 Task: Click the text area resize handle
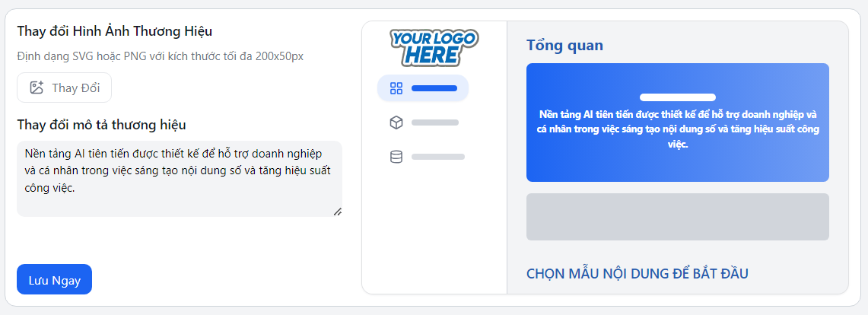pos(337,211)
